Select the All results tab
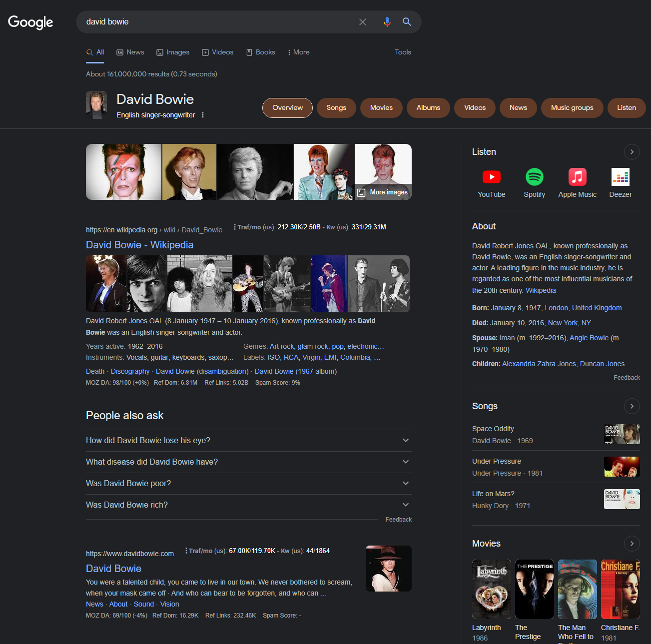Viewport: 651px width, 644px height. [x=95, y=52]
